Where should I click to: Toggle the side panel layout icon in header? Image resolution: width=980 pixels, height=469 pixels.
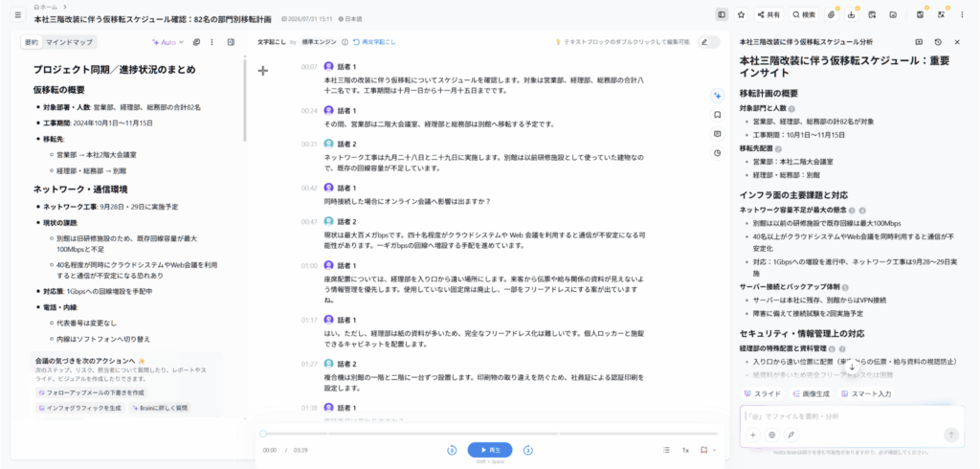(722, 14)
